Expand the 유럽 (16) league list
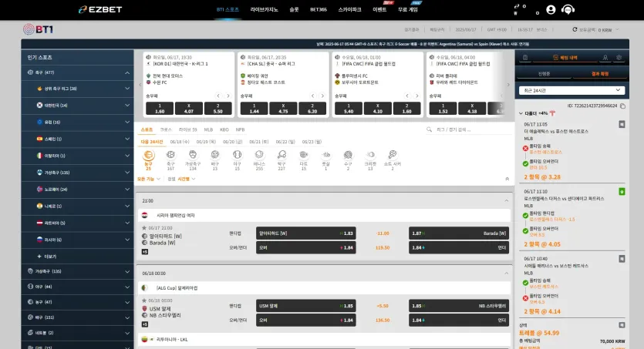 pyautogui.click(x=127, y=122)
